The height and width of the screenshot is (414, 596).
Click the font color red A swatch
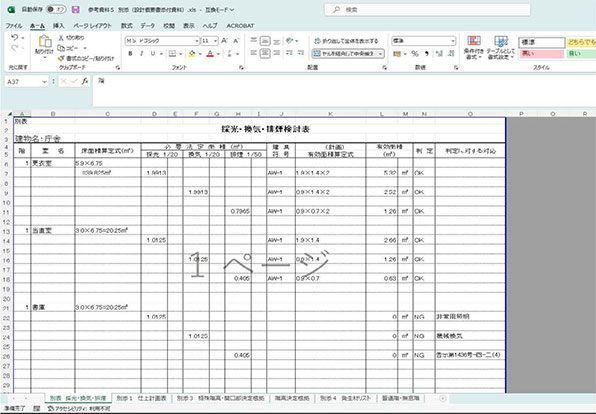click(210, 54)
